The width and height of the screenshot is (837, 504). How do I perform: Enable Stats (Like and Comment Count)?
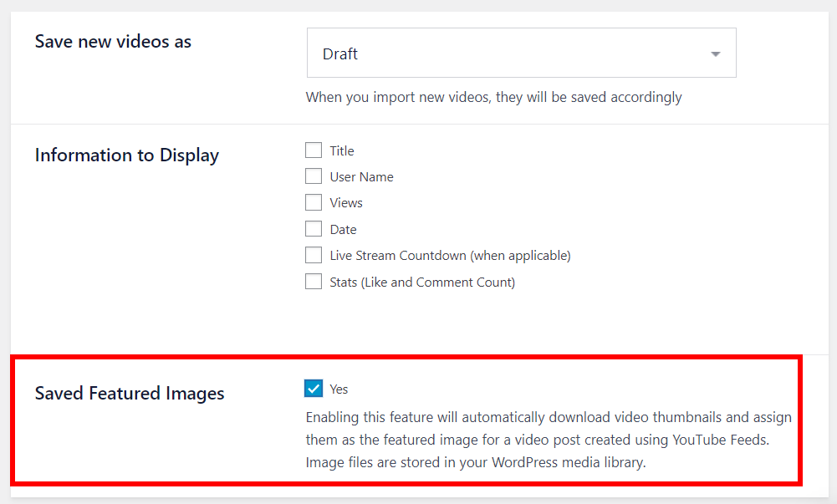(314, 282)
